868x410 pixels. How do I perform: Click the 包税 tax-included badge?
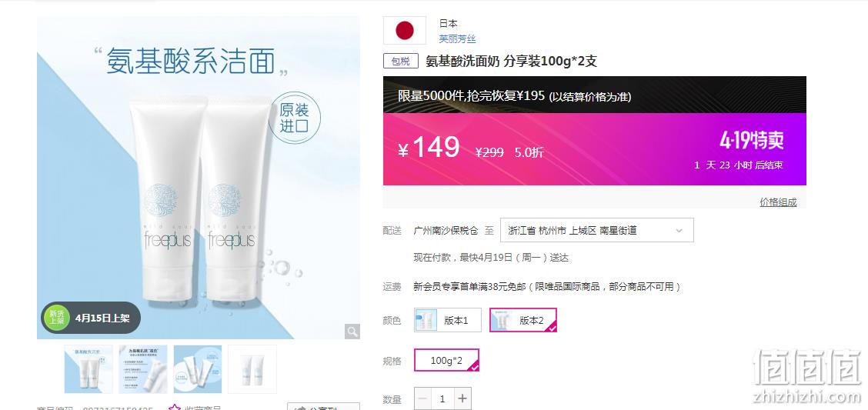coord(401,61)
